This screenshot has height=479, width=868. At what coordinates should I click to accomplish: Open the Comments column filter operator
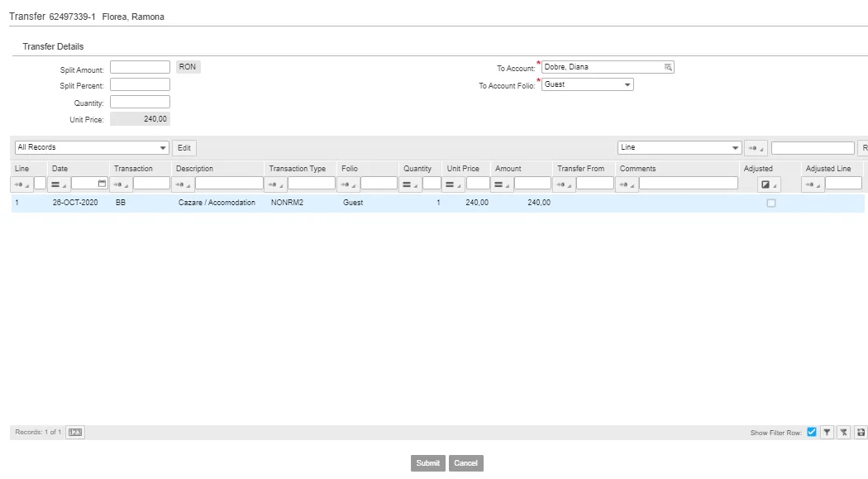point(627,184)
